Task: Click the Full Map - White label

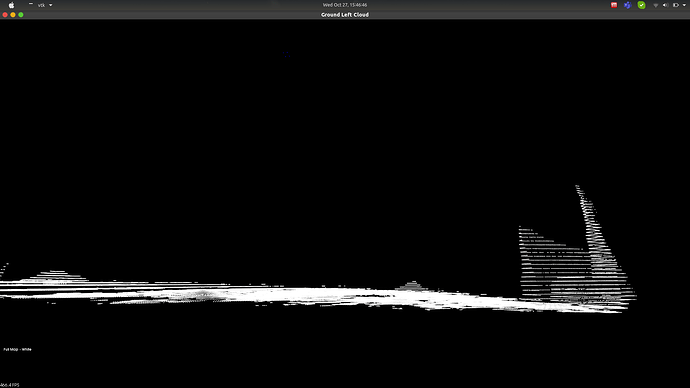Action: [x=18, y=349]
